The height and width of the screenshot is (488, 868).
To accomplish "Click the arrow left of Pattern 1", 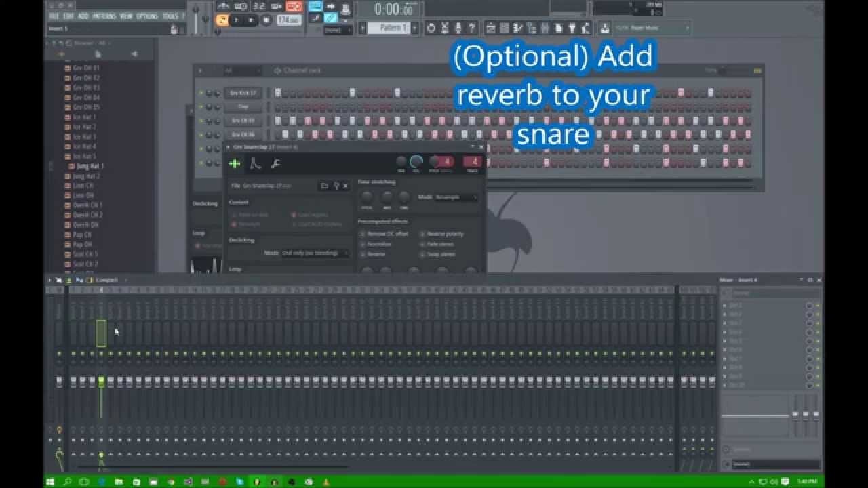I will pyautogui.click(x=363, y=28).
